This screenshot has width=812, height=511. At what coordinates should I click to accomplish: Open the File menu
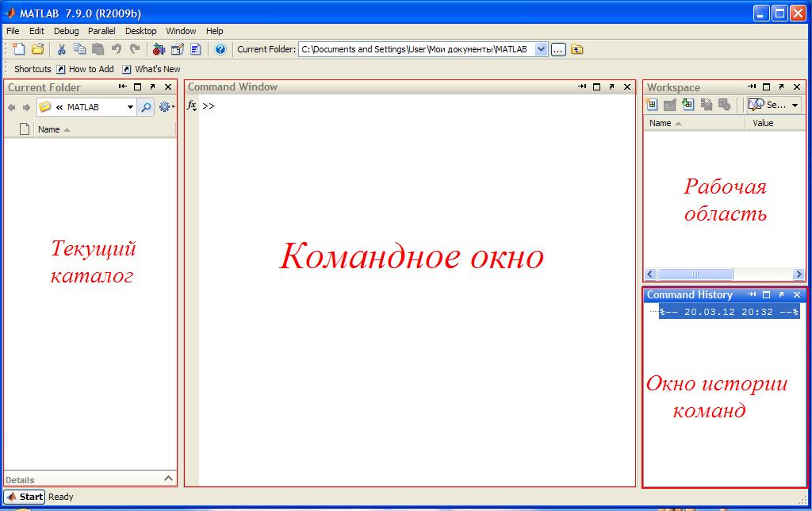(x=13, y=31)
